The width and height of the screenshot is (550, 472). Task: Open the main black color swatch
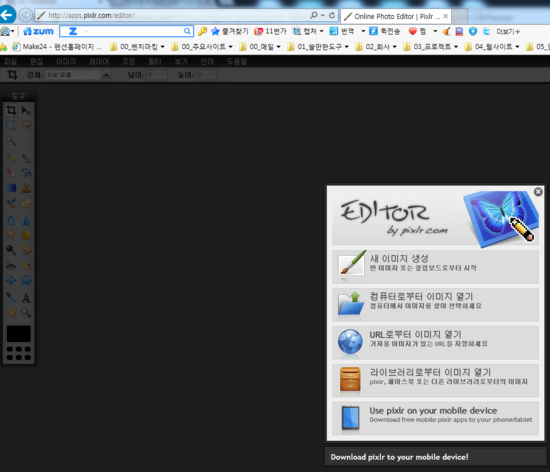(x=19, y=333)
